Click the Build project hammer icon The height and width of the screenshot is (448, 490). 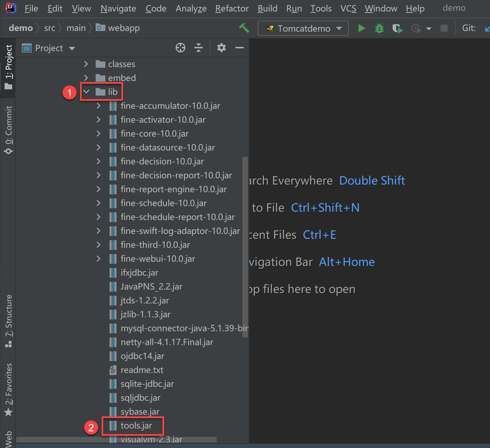click(244, 28)
